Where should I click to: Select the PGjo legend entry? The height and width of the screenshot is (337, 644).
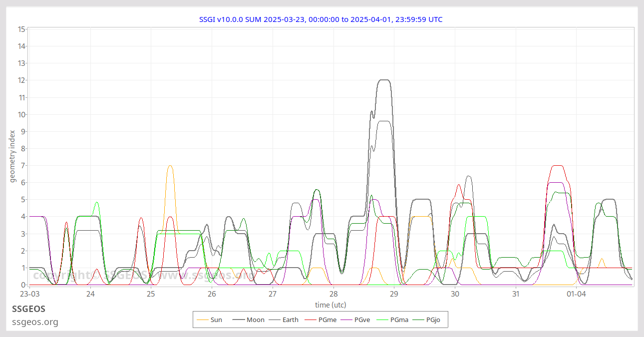pos(427,320)
